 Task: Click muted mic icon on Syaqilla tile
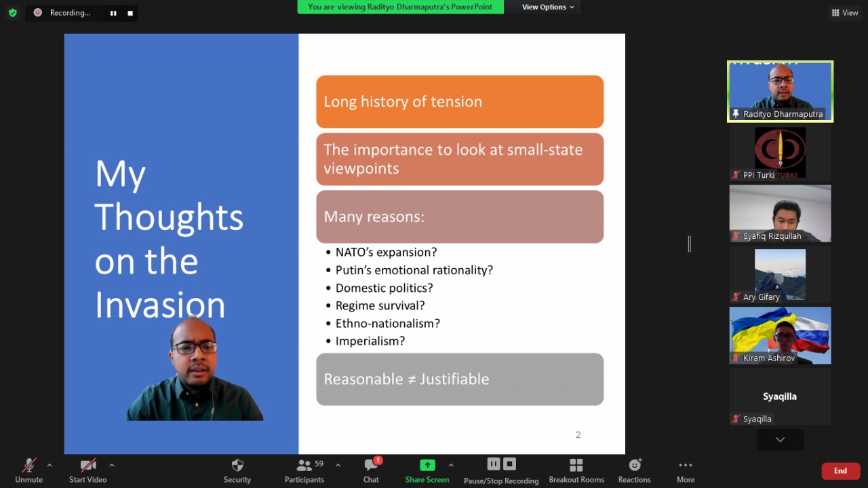pos(736,419)
